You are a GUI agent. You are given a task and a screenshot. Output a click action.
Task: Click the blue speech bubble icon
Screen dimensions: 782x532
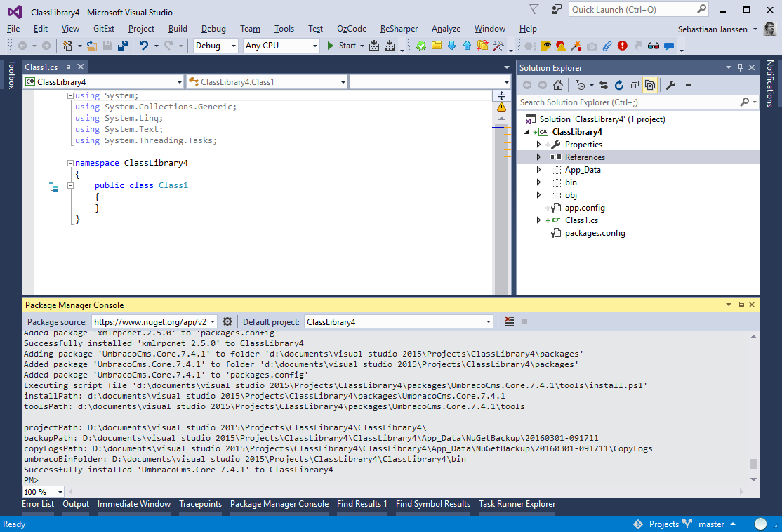(x=669, y=46)
